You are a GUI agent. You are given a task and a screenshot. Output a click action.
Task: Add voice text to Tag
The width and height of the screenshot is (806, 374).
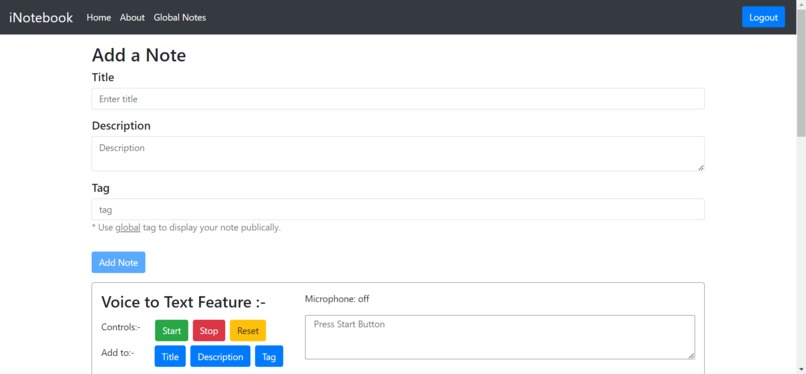269,356
